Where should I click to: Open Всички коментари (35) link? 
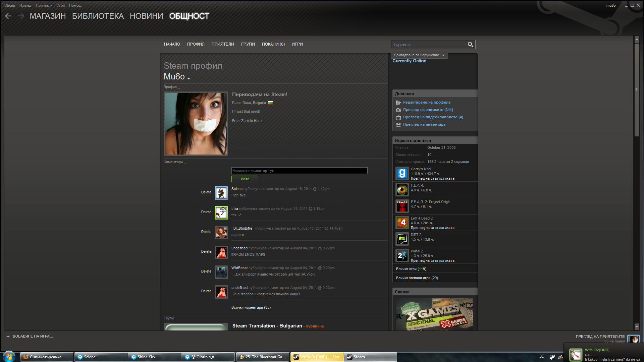pyautogui.click(x=251, y=308)
